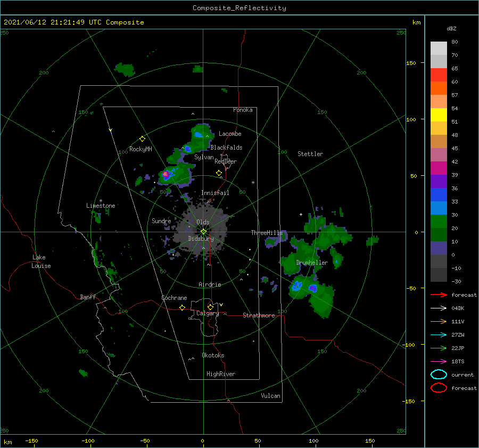This screenshot has width=479, height=448.
Task: Click the purple 39-36 dBZ swatch
Action: click(439, 181)
